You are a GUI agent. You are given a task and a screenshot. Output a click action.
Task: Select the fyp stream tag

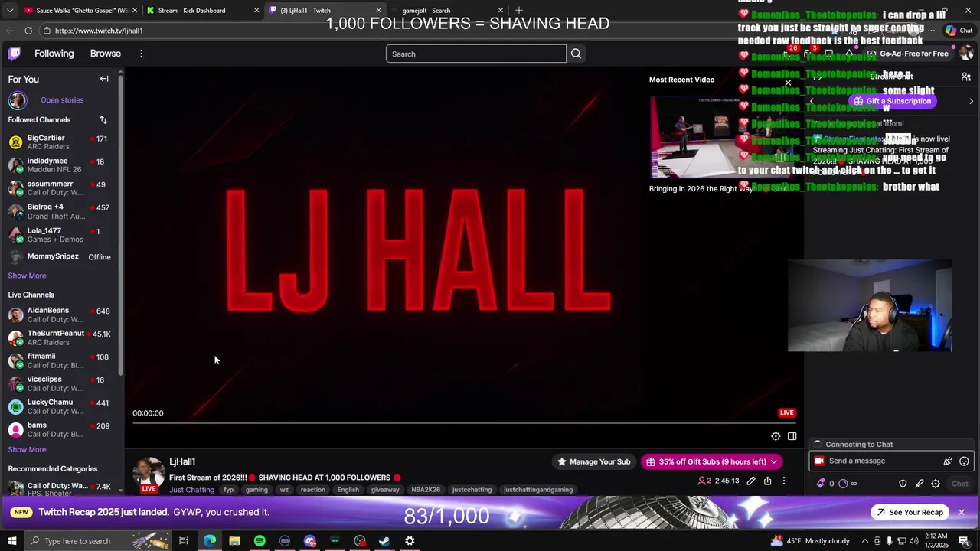pyautogui.click(x=228, y=490)
